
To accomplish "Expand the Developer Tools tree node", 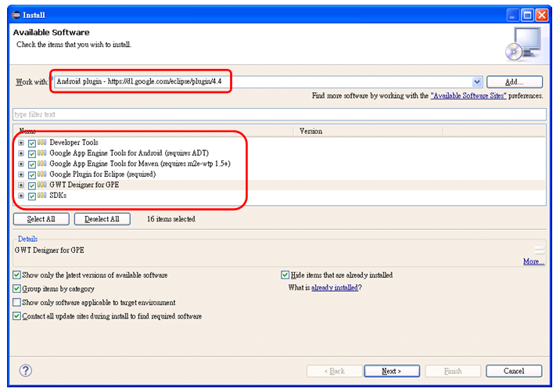I will click(21, 142).
